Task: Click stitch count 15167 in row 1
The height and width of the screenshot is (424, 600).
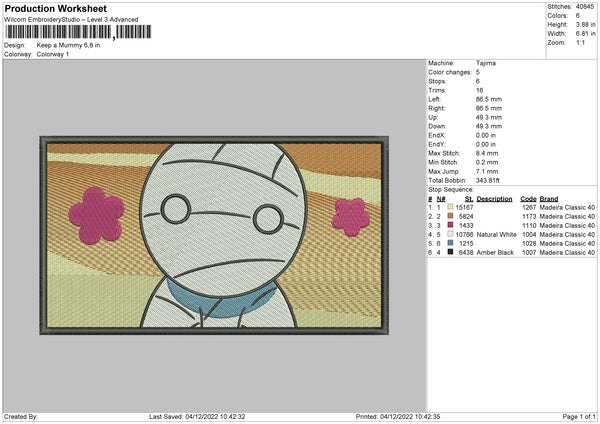Action: click(x=464, y=207)
